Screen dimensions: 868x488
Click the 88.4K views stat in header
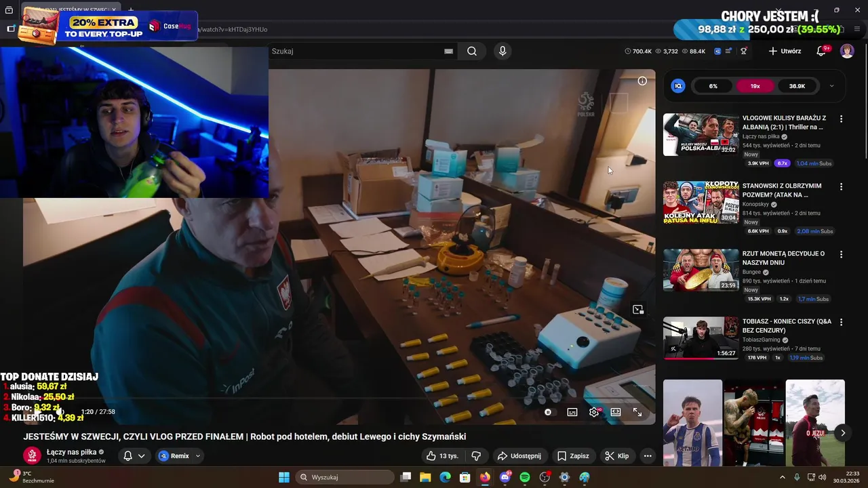(694, 51)
